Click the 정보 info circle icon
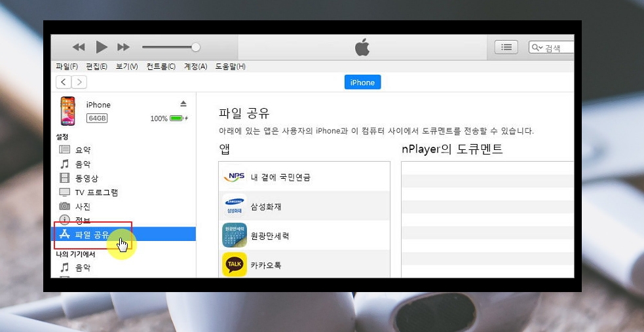Image resolution: width=644 pixels, height=332 pixels. (64, 219)
